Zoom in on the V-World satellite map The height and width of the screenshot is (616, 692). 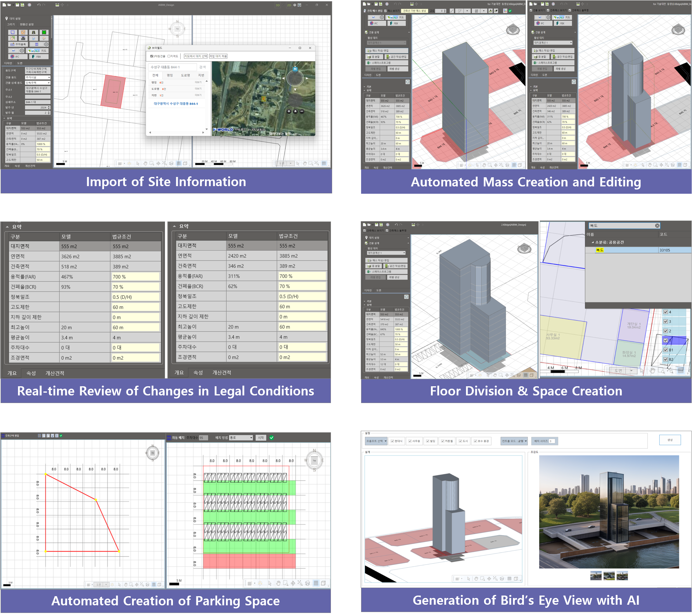(x=289, y=111)
